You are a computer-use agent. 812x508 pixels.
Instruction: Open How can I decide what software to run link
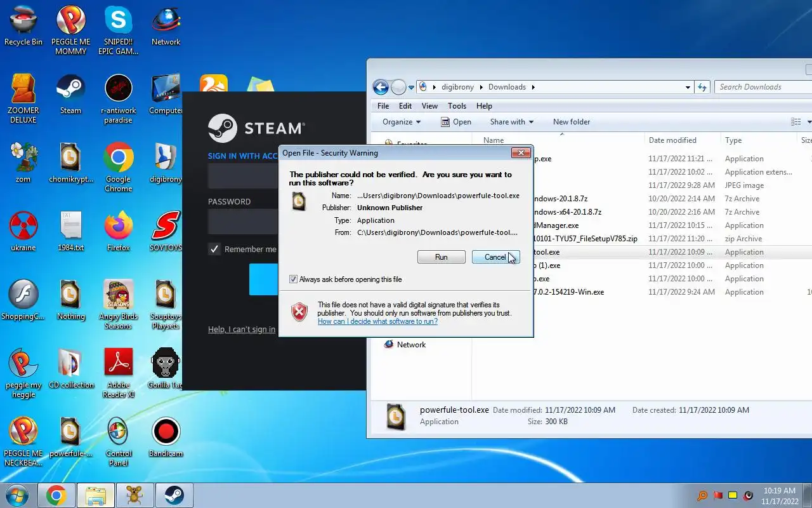coord(377,321)
